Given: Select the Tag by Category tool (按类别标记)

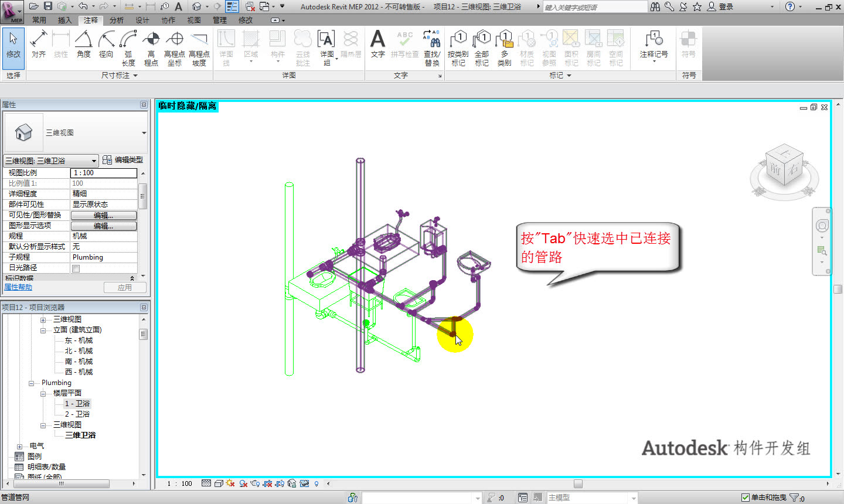Looking at the screenshot, I should 458,47.
